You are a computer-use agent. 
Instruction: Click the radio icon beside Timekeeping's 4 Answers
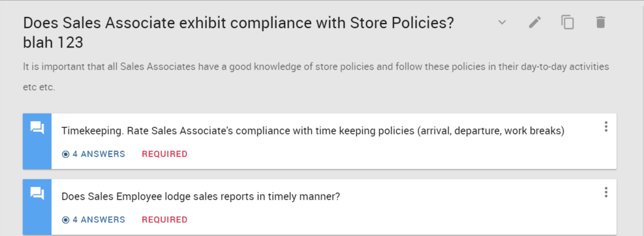pos(65,155)
